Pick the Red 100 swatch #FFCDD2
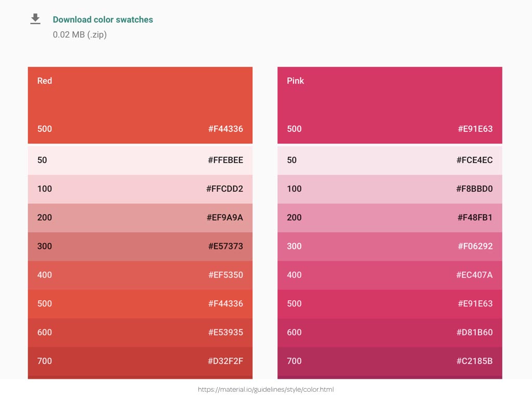 click(140, 189)
